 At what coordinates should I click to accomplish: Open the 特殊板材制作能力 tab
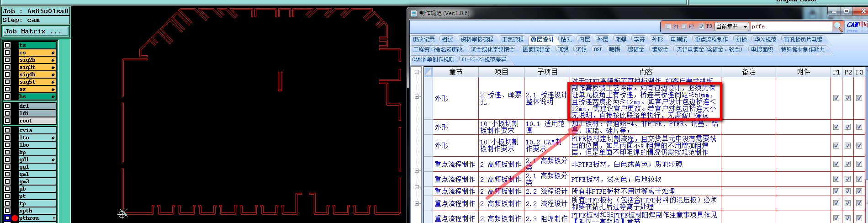coord(803,50)
